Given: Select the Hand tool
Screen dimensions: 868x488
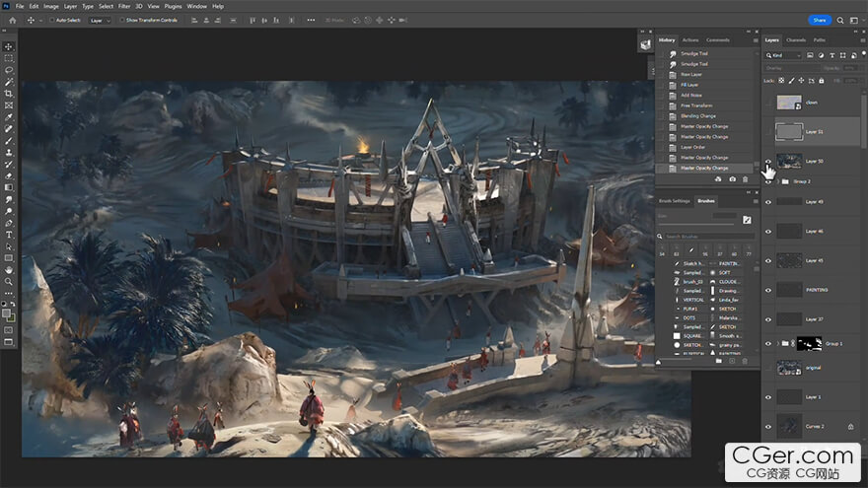Looking at the screenshot, I should pos(9,270).
